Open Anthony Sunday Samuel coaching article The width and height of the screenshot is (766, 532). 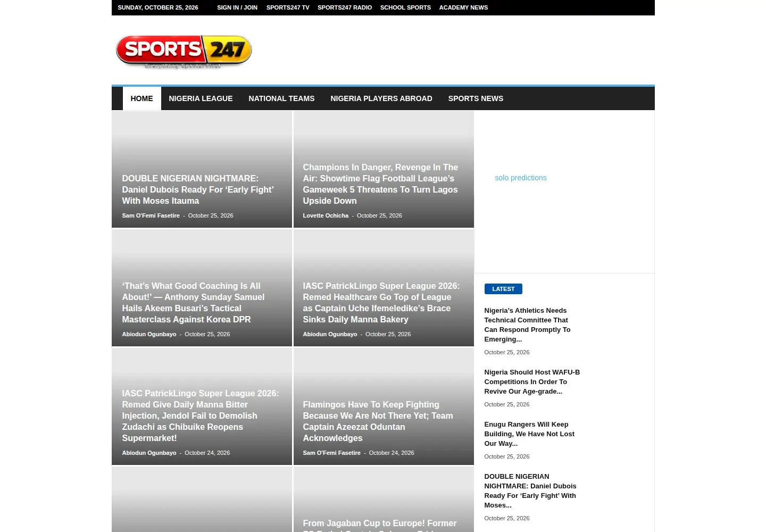point(194,303)
